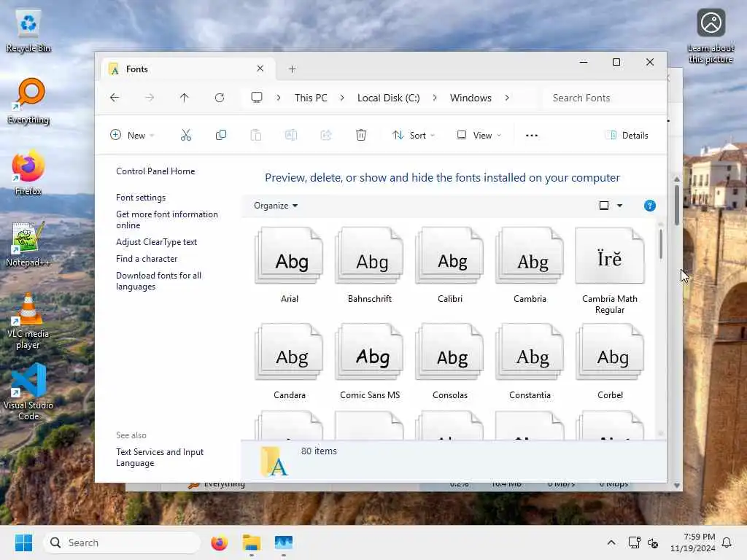The height and width of the screenshot is (560, 747).
Task: Expand the change view arrow beside view icon
Action: (619, 205)
